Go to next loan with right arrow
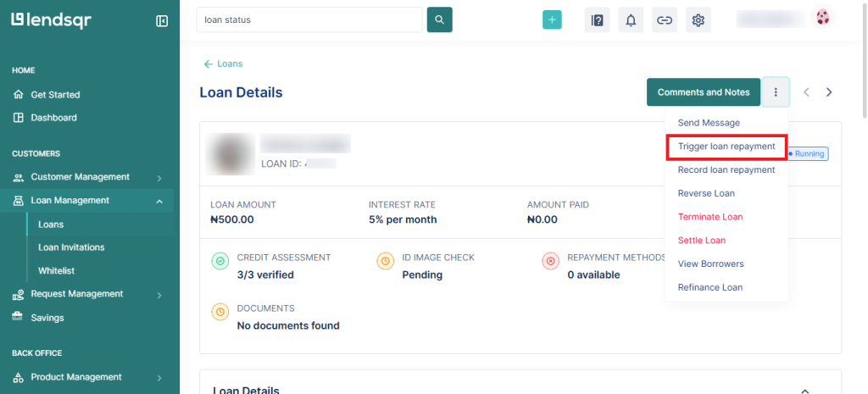The width and height of the screenshot is (868, 394). click(x=829, y=92)
